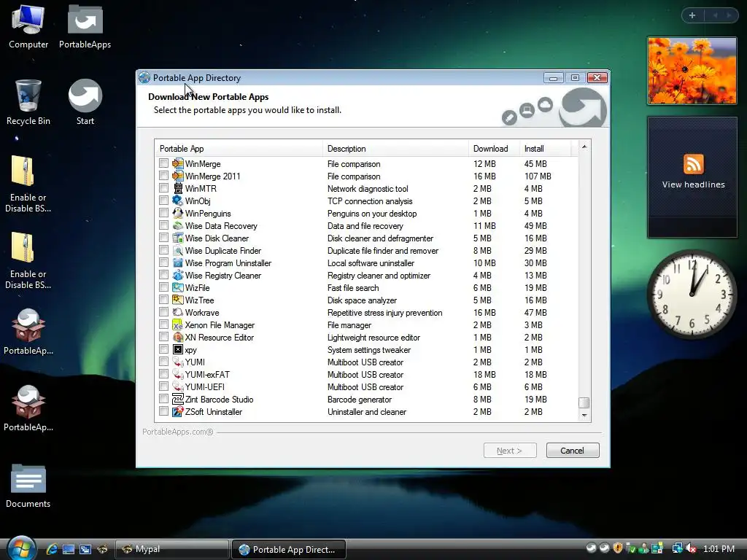Select the PortableApps folder on desktop

pyautogui.click(x=85, y=26)
